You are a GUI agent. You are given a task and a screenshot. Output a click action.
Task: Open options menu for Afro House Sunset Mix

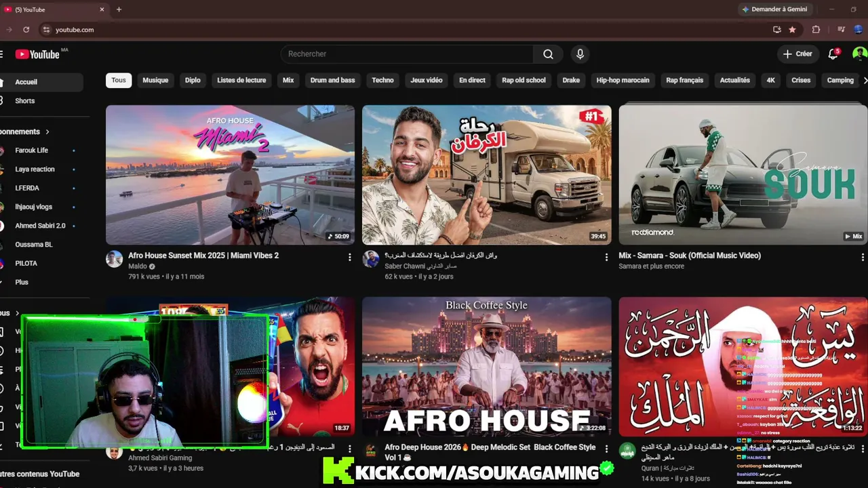click(x=350, y=258)
